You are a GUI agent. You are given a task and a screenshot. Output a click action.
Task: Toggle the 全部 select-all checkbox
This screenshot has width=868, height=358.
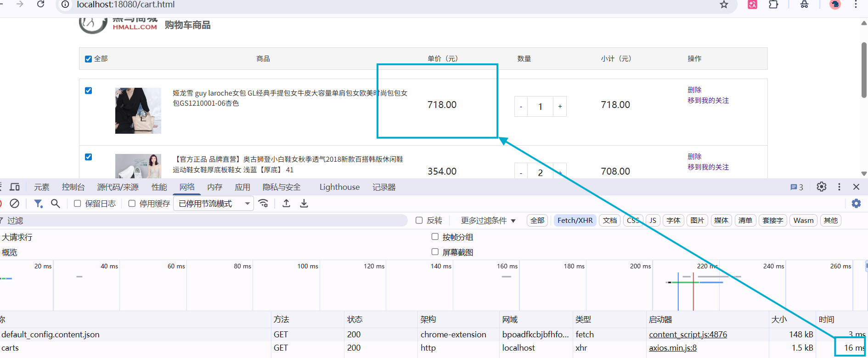click(x=89, y=59)
